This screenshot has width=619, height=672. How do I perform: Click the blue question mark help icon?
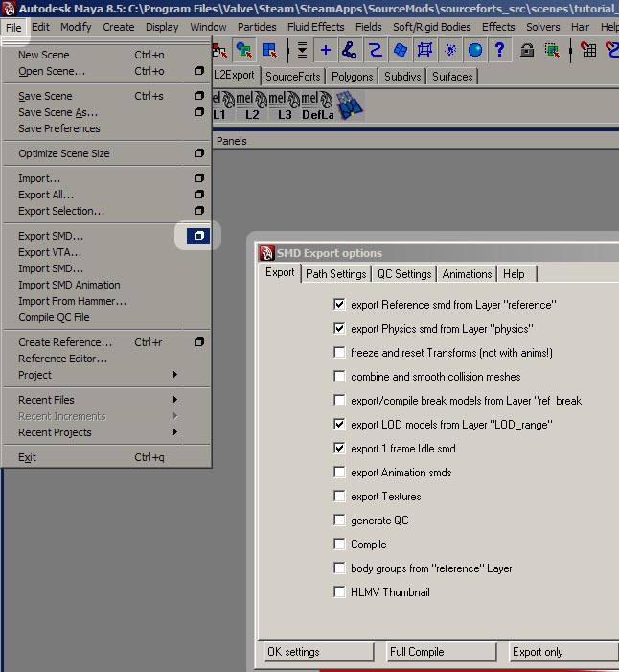pyautogui.click(x=499, y=50)
